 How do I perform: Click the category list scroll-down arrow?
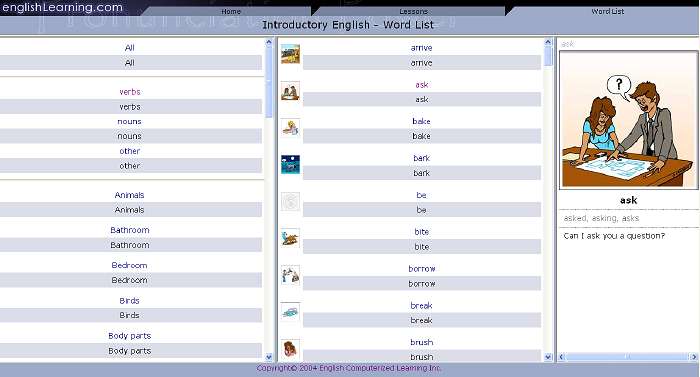[269, 357]
